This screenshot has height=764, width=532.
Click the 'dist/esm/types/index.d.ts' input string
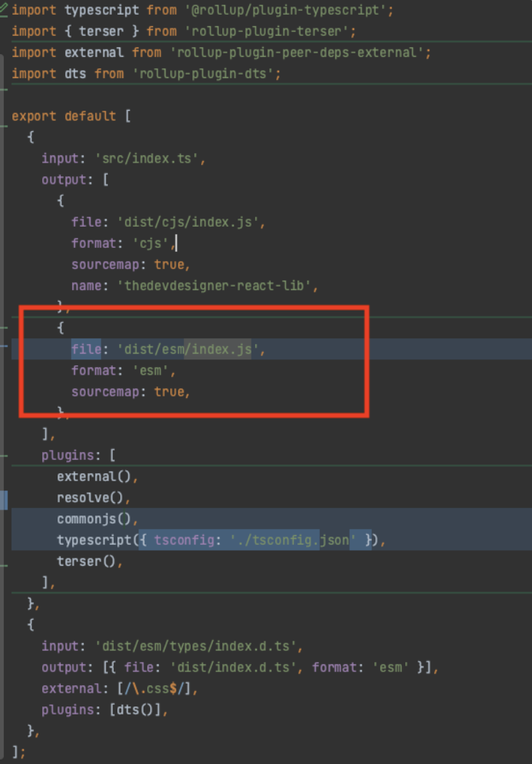(x=195, y=646)
